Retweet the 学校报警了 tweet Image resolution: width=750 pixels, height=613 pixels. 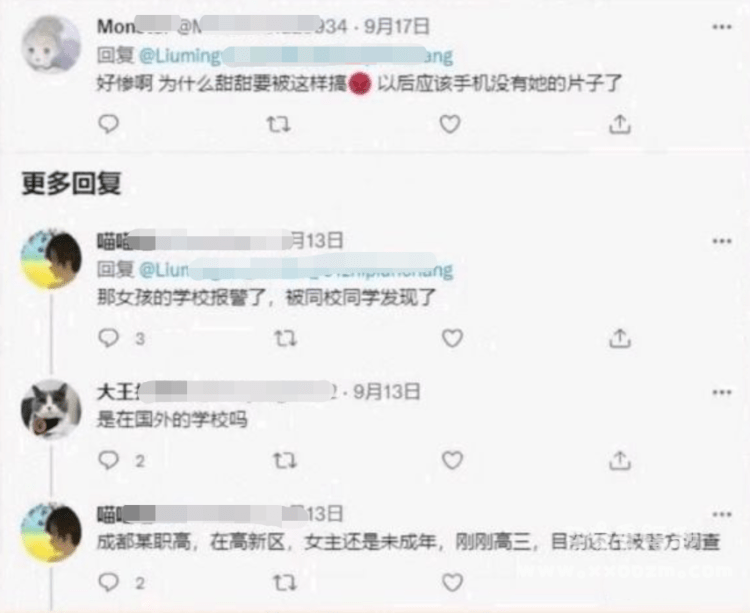(286, 339)
